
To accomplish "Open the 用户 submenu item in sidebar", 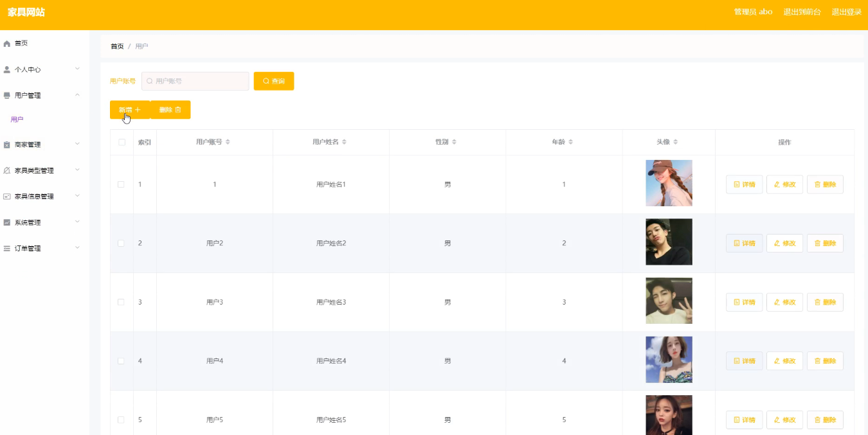I will coord(17,120).
